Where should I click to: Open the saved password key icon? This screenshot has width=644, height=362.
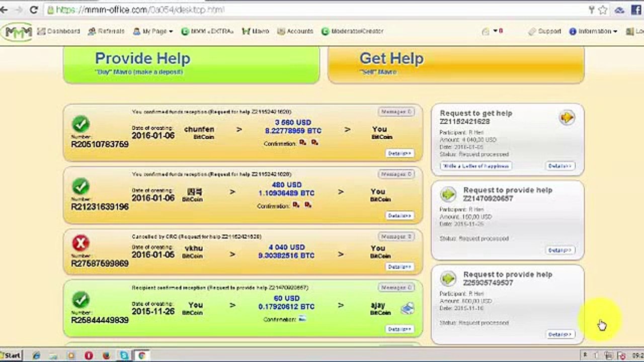pos(592,10)
